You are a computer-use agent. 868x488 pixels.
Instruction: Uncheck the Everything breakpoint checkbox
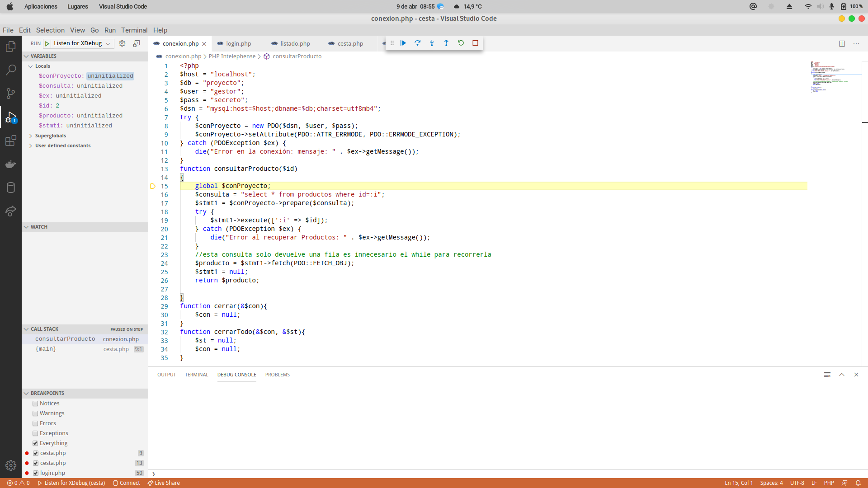pos(35,443)
